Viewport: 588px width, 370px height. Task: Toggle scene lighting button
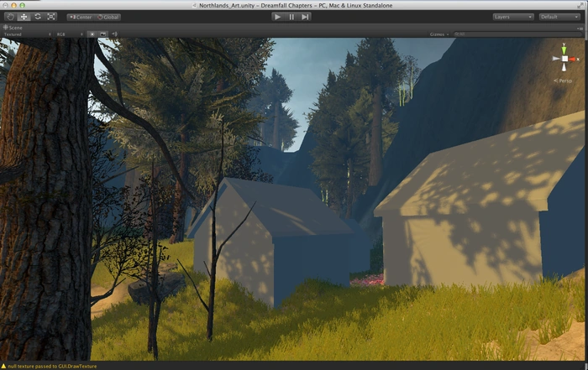click(92, 34)
